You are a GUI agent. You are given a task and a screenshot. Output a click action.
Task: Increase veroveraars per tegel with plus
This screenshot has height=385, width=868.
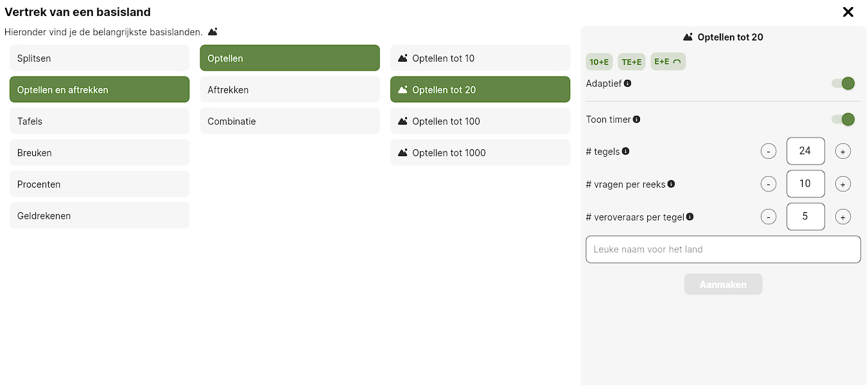pyautogui.click(x=843, y=217)
